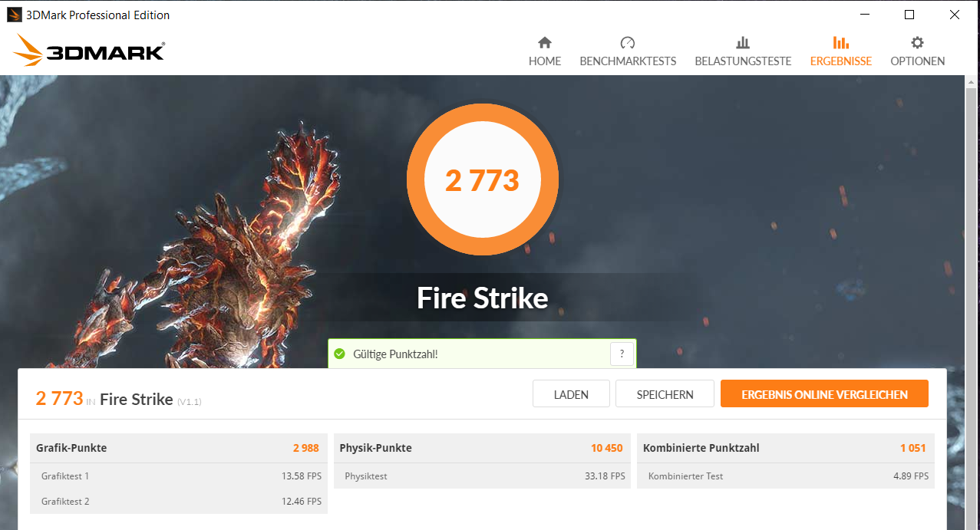Click the Kombinierter Test row label
This screenshot has width=980, height=530.
pos(686,476)
